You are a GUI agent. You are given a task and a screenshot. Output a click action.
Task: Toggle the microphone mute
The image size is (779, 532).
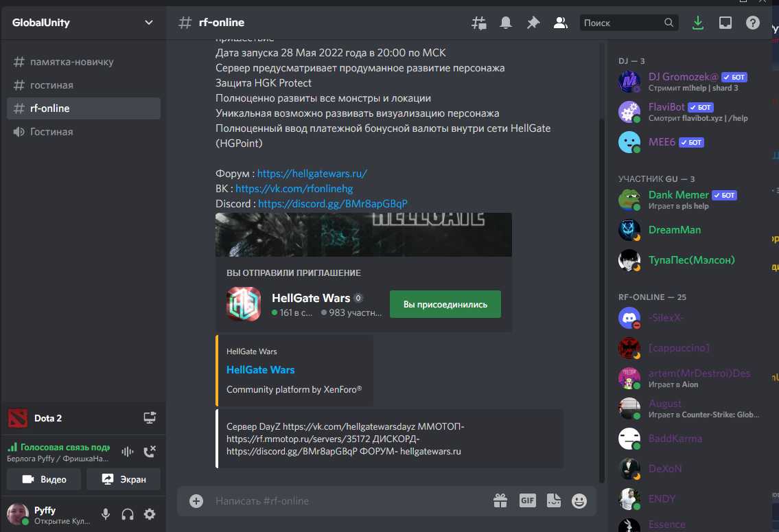105,514
